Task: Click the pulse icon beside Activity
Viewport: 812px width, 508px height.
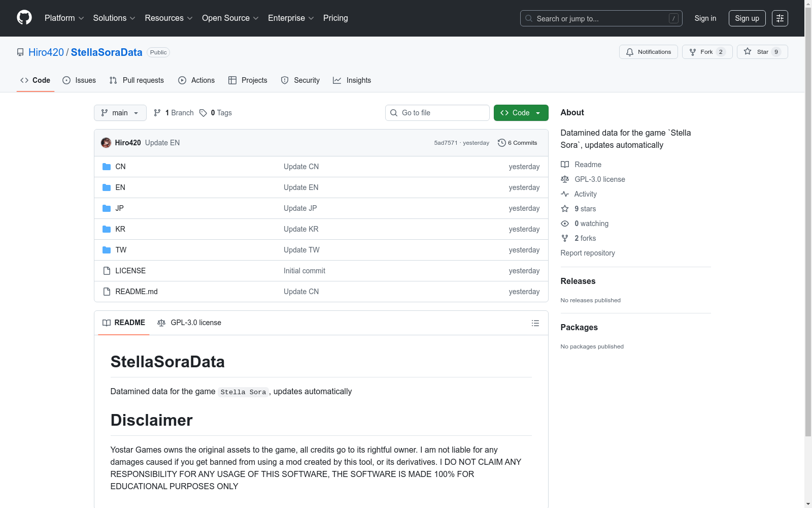Action: coord(565,194)
